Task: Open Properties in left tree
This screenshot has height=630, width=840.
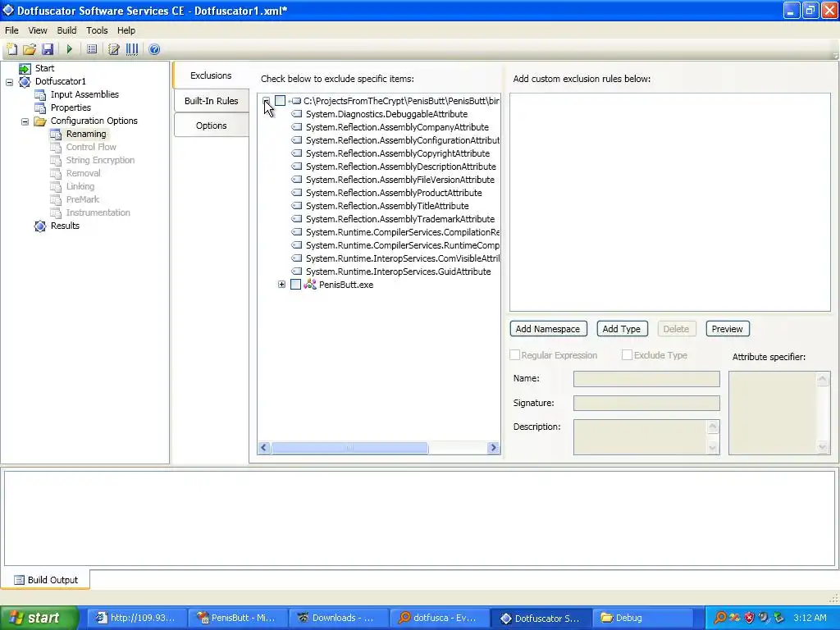Action: [71, 107]
